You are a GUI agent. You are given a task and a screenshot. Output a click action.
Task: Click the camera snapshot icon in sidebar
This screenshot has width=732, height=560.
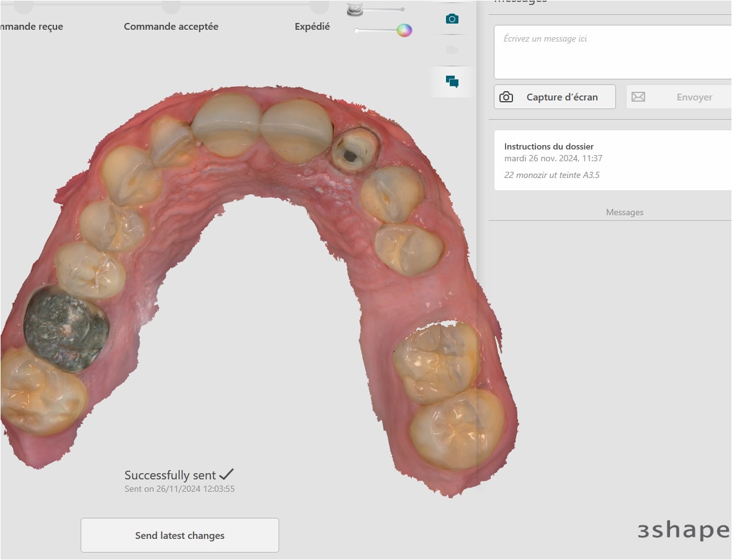(x=452, y=19)
